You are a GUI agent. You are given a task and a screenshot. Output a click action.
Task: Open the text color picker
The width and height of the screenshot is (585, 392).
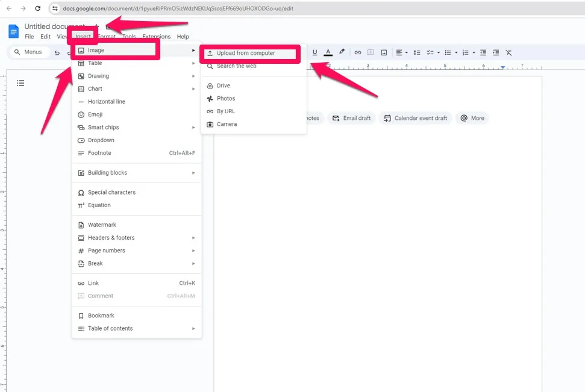(328, 52)
